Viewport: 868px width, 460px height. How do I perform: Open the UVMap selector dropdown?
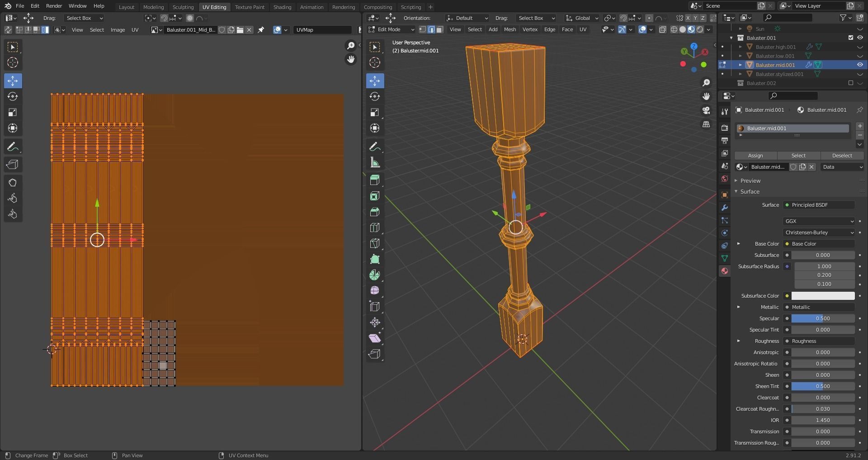[x=323, y=30]
